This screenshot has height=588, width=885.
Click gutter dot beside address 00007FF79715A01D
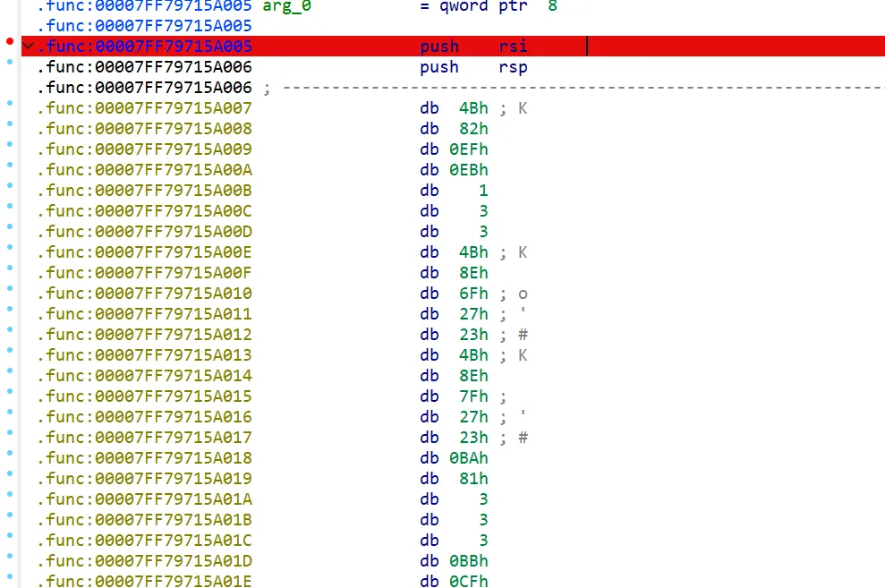(x=10, y=557)
